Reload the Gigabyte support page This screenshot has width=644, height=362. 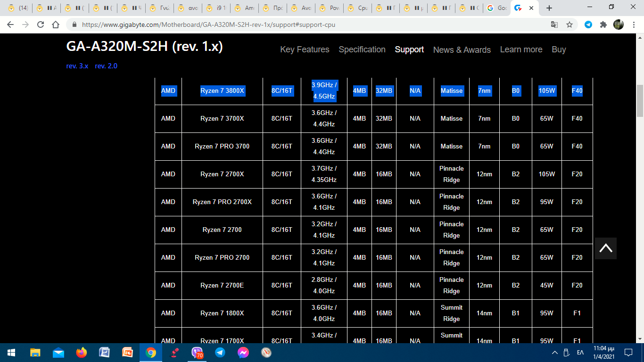(41, 25)
